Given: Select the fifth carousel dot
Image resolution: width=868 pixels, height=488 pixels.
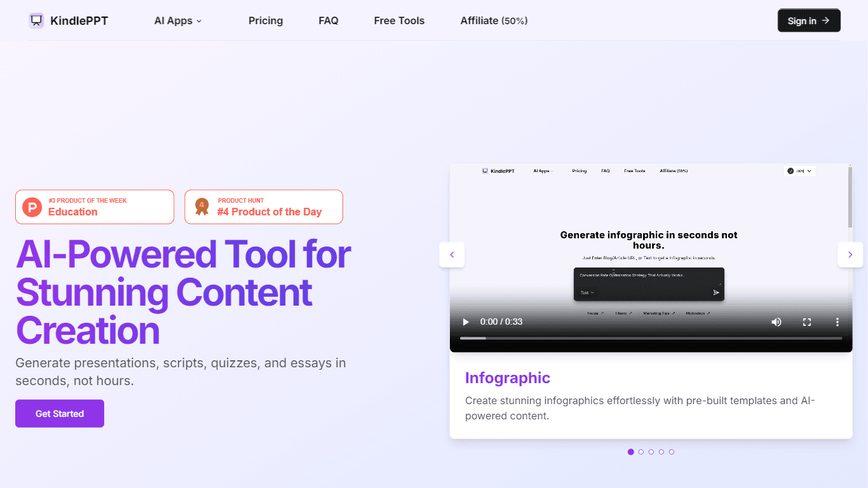Looking at the screenshot, I should tap(672, 452).
